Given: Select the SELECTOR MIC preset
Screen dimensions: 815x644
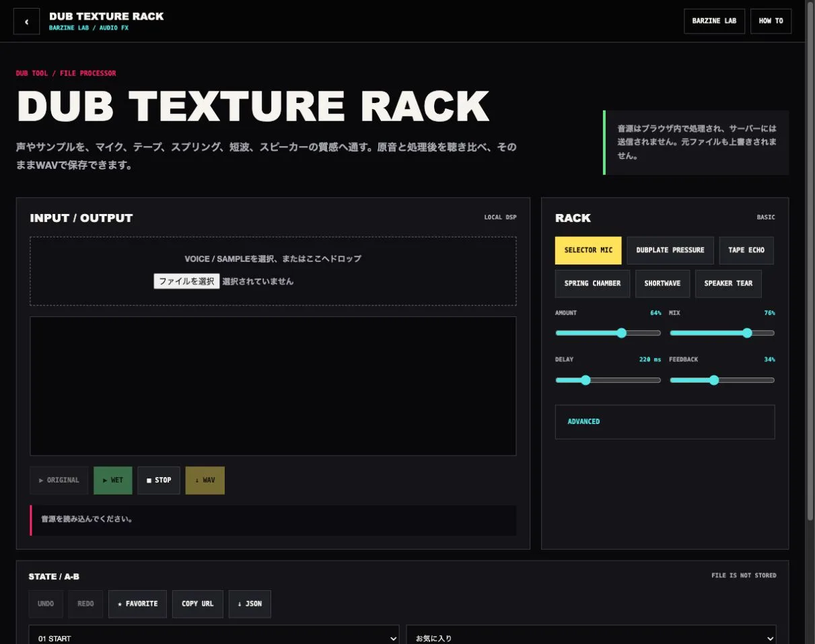Looking at the screenshot, I should tap(588, 250).
